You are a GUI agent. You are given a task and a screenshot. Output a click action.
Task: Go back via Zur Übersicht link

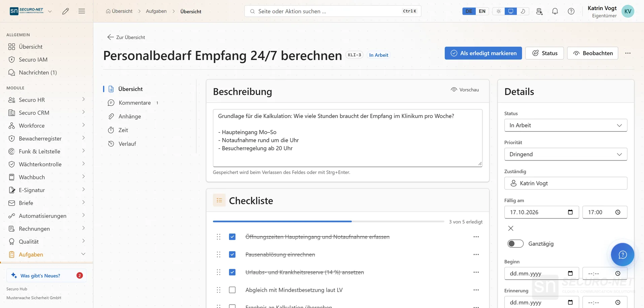(126, 37)
